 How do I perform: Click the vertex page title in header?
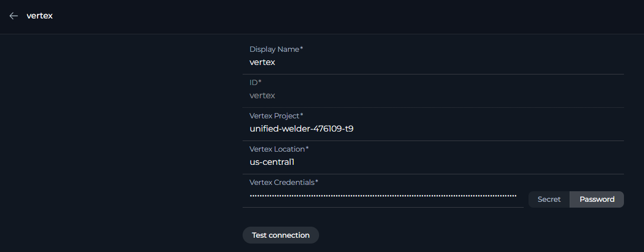40,16
